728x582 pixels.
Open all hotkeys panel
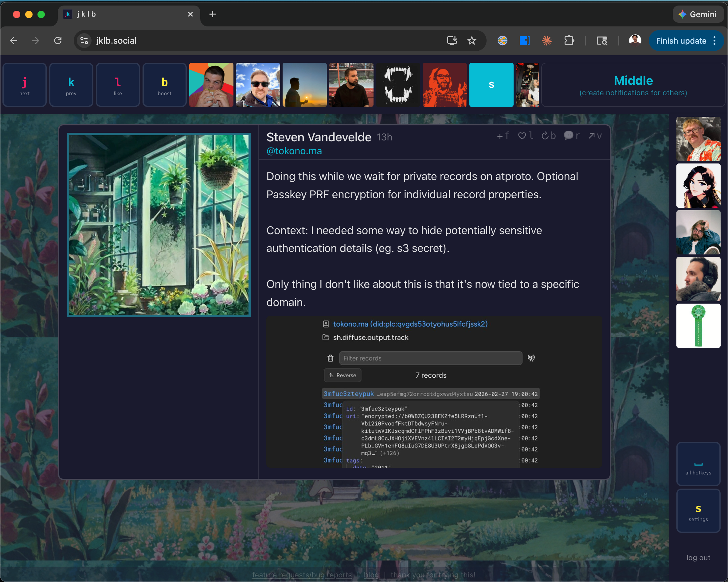[x=698, y=464]
